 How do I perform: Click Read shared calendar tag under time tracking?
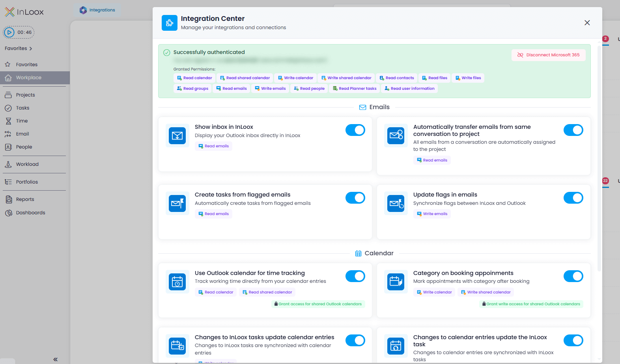[x=267, y=292]
